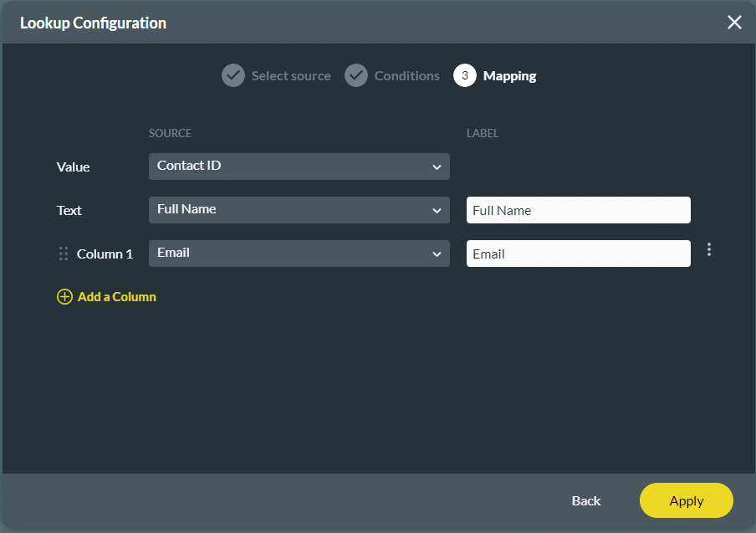Focus the Email label text field

pyautogui.click(x=578, y=254)
